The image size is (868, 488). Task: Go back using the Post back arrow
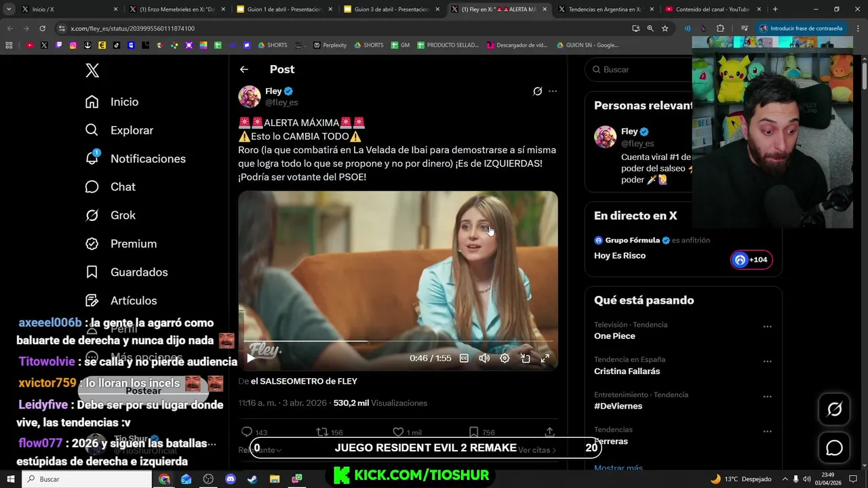click(244, 69)
